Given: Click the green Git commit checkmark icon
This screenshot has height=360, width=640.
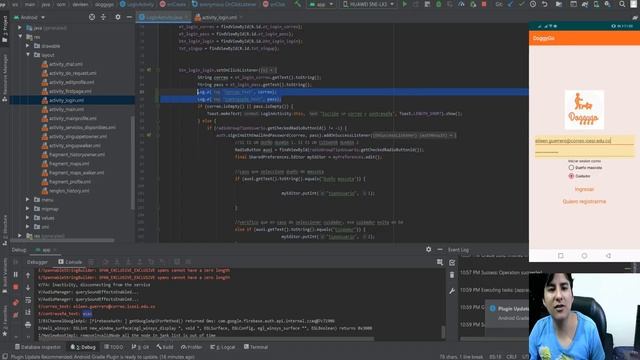Looking at the screenshot, I should pos(522,4).
